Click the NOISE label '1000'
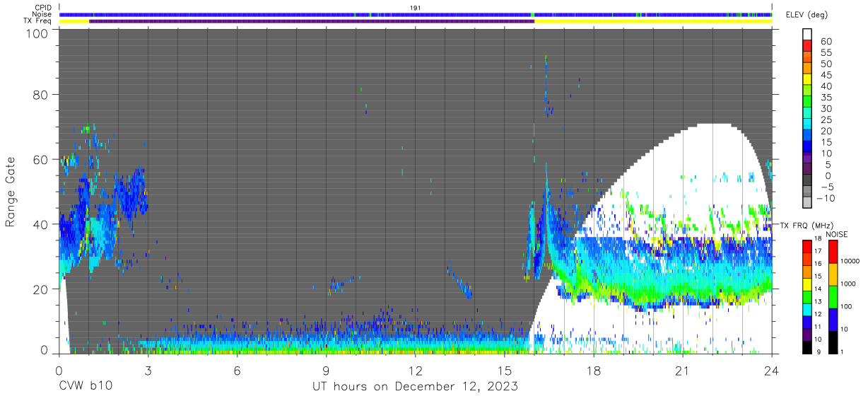This screenshot has height=401, width=868. [x=847, y=284]
